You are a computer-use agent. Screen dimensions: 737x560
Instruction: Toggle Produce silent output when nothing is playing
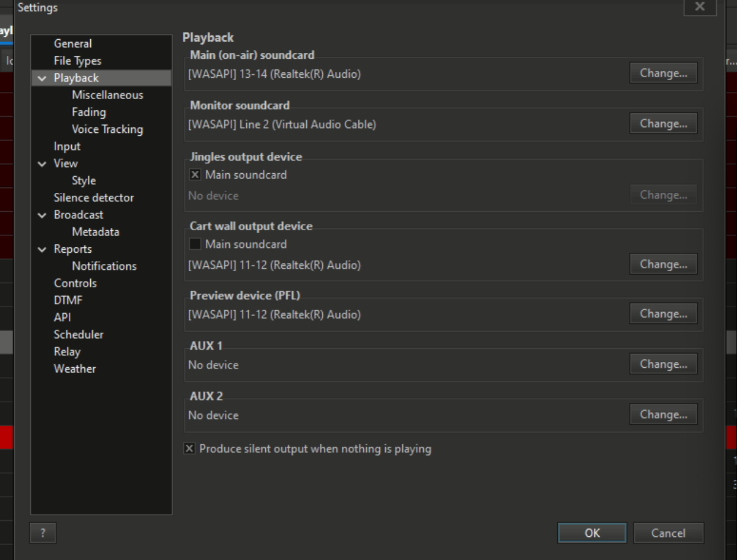click(x=189, y=448)
